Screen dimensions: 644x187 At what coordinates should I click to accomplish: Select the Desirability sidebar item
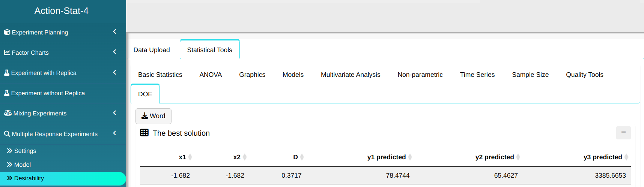(x=29, y=178)
